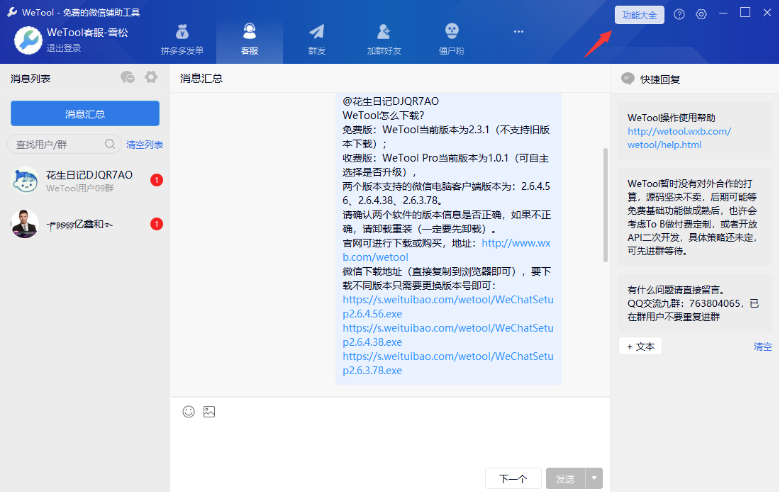Click @花生日记DJQR7AO mention in message

pos(390,101)
